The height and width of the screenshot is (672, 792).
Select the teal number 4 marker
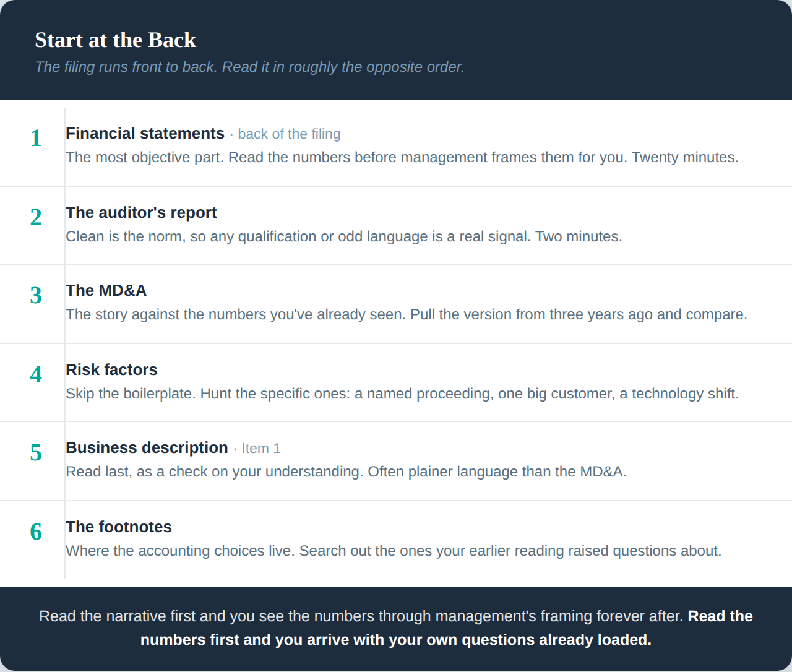coord(36,374)
